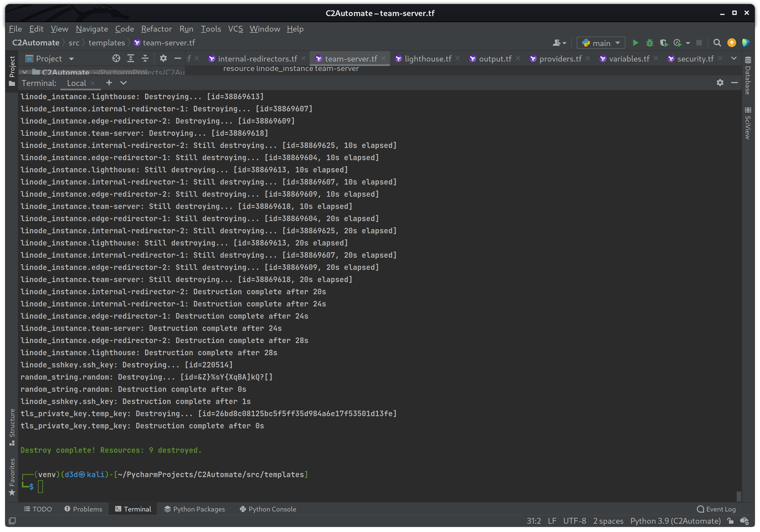This screenshot has width=760, height=532.
Task: Run with coverage icon
Action: [x=663, y=43]
